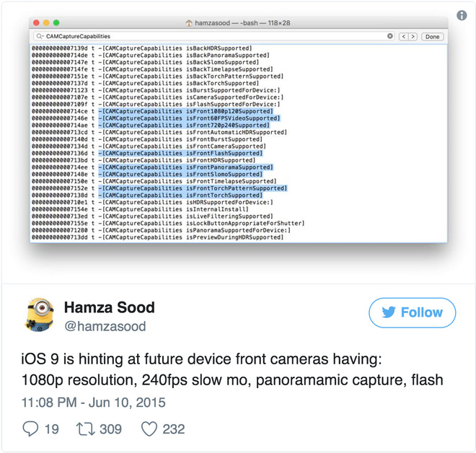Click the yellow minimize window button
The width and height of the screenshot is (476, 453).
pos(46,23)
